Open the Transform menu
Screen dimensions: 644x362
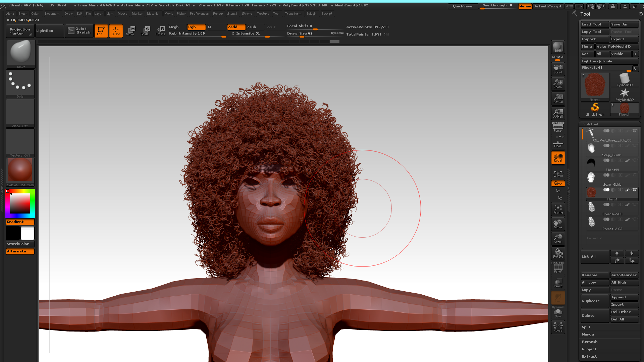tap(293, 14)
